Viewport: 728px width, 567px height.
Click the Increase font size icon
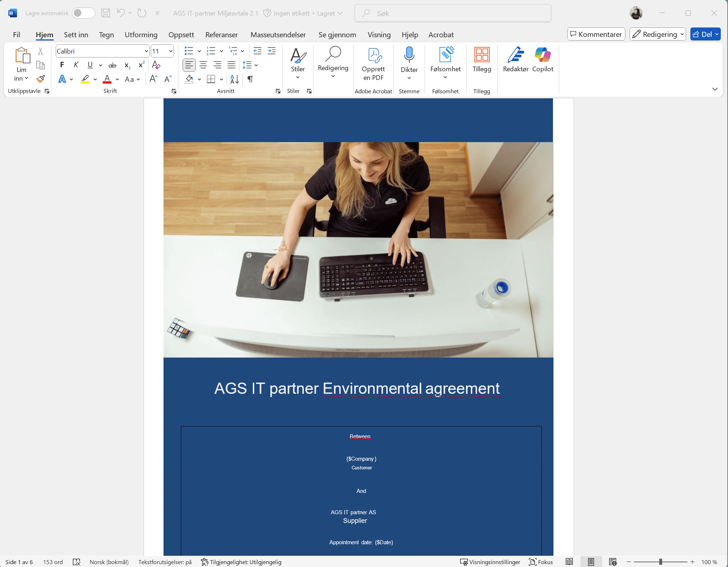(154, 79)
